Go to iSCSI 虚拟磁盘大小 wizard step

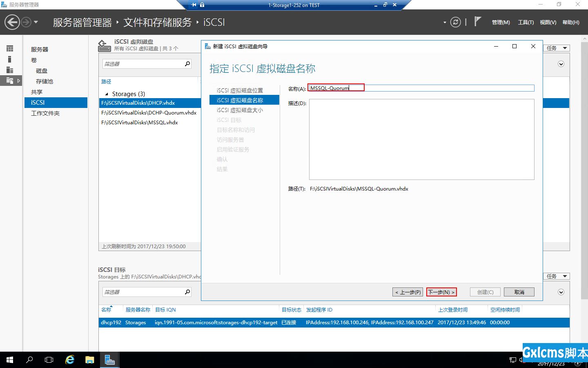pos(240,110)
